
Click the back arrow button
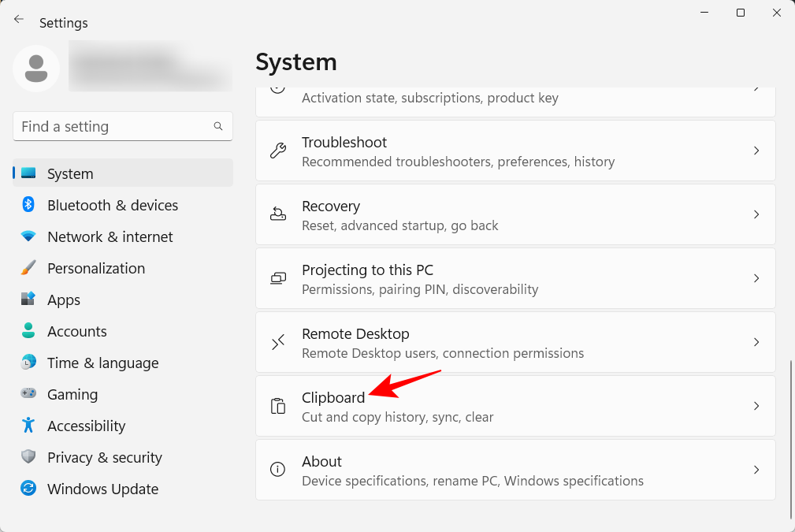coord(19,19)
